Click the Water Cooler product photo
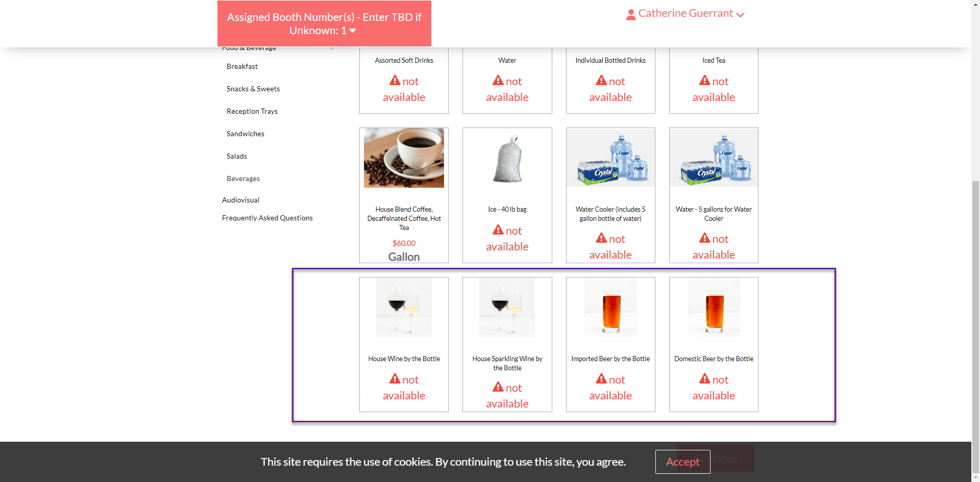 click(x=610, y=158)
